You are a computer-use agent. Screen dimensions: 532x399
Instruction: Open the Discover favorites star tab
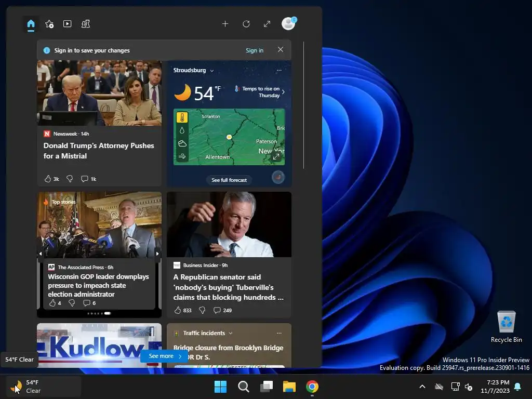click(49, 24)
